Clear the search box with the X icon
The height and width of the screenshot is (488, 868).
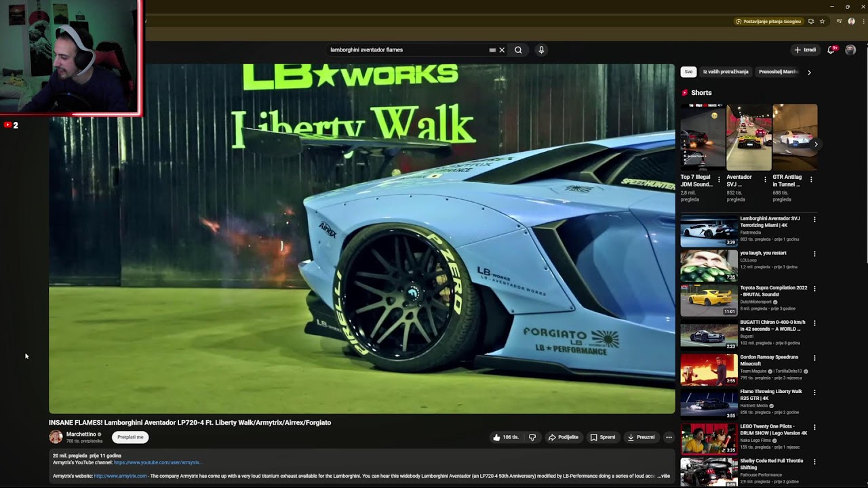(502, 49)
